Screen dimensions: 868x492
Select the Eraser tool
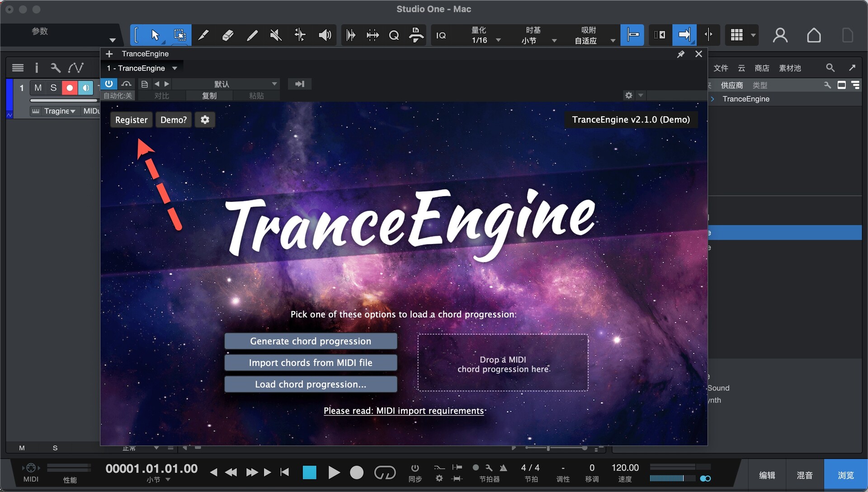tap(228, 35)
